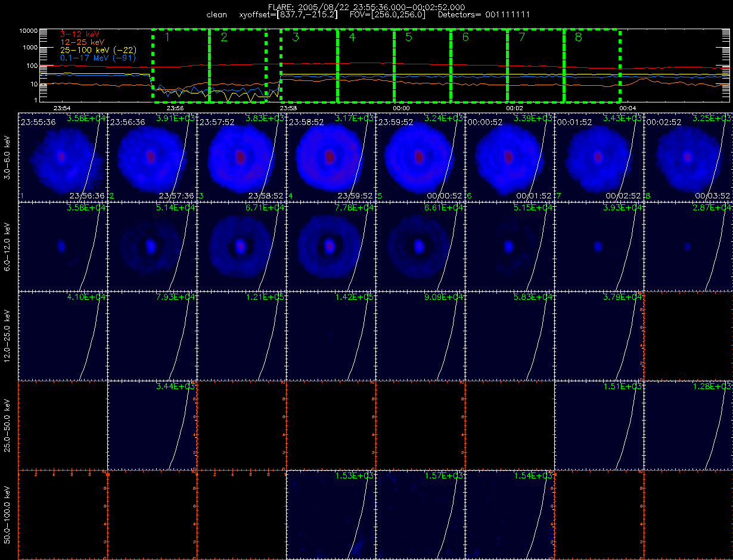Open 3.0-6.0 keV image ending 00:03:52

point(688,157)
